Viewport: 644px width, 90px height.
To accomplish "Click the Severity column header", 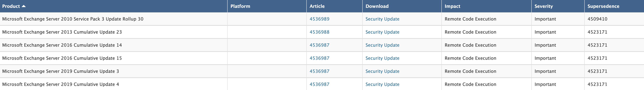I will coord(543,6).
